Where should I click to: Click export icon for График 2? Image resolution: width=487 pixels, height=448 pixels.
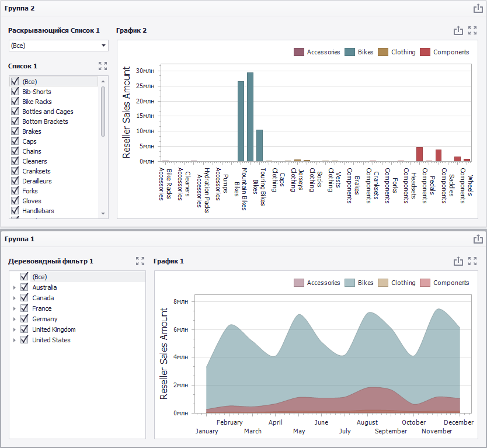pos(458,30)
